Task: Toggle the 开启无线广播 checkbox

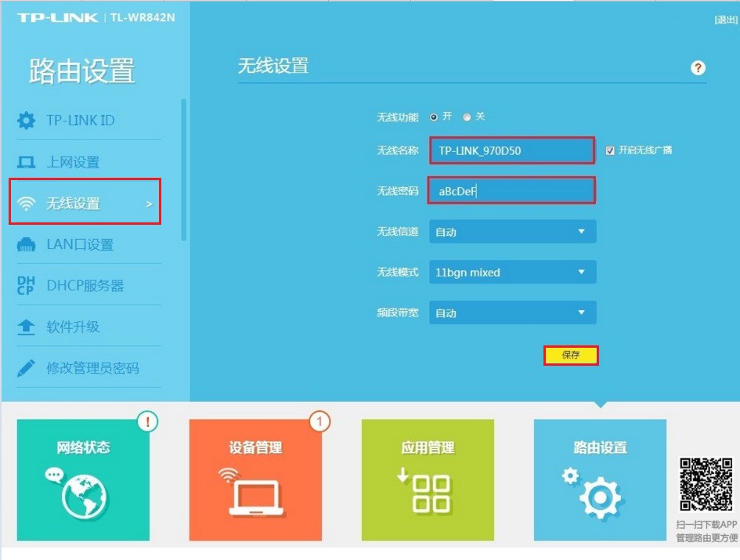Action: pos(610,150)
